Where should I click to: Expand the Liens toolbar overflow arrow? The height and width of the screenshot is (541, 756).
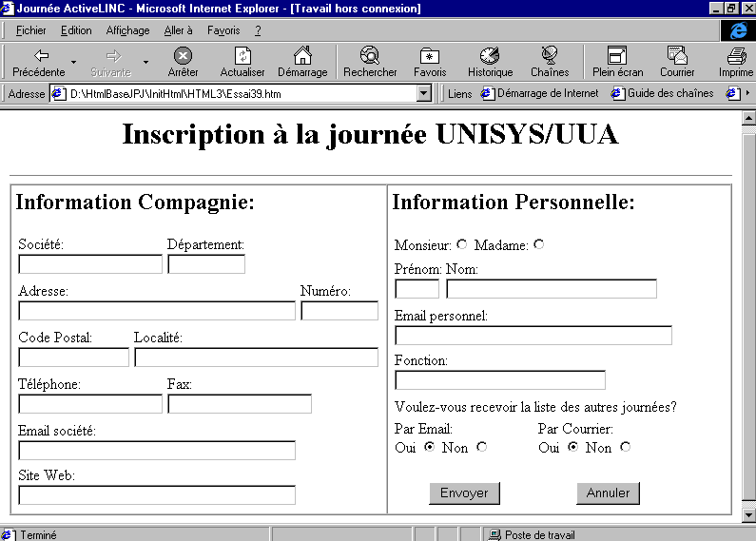tap(747, 93)
